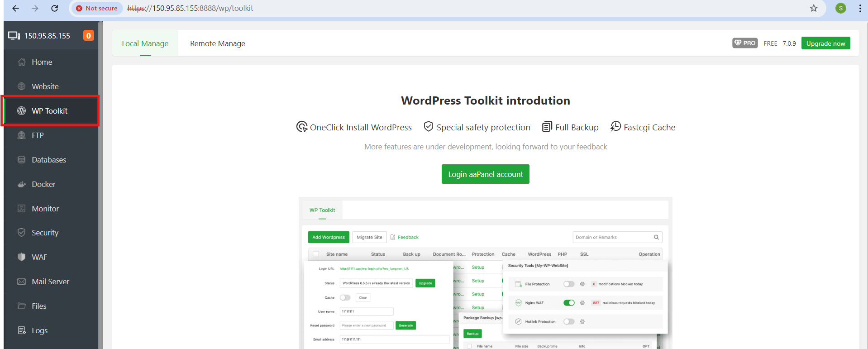The height and width of the screenshot is (349, 868).
Task: Open the orange notification count badge
Action: click(x=89, y=35)
